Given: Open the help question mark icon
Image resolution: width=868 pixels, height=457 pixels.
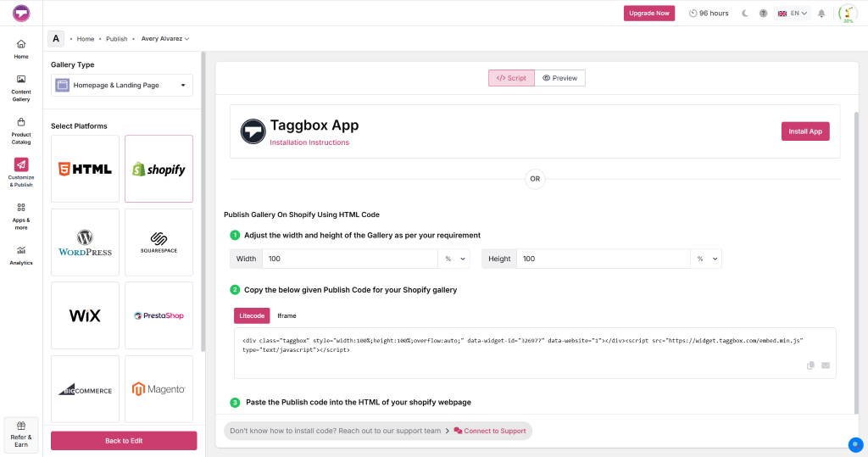Looking at the screenshot, I should (764, 14).
